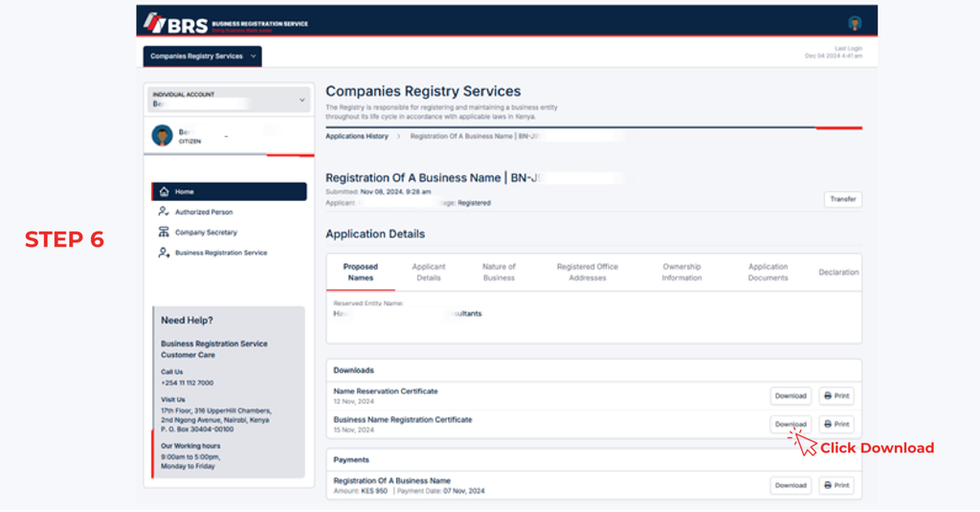Click the Name Reservation Certificate row title
980x512 pixels.
(386, 391)
